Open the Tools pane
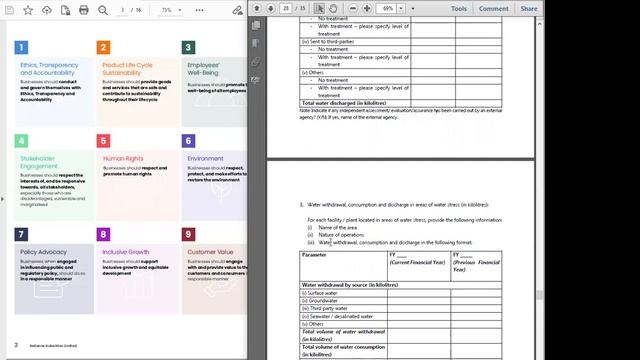This screenshot has height=360, width=640. [x=459, y=8]
